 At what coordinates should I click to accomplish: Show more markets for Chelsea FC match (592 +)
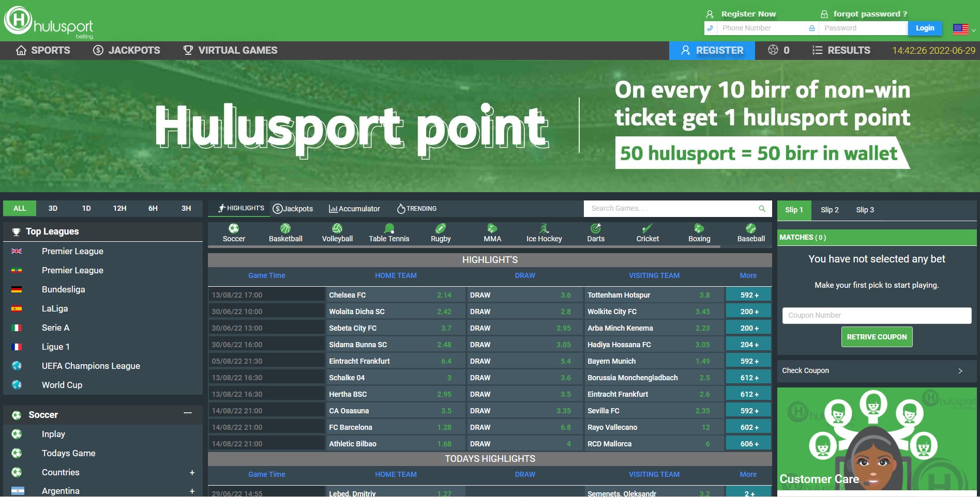[748, 295]
